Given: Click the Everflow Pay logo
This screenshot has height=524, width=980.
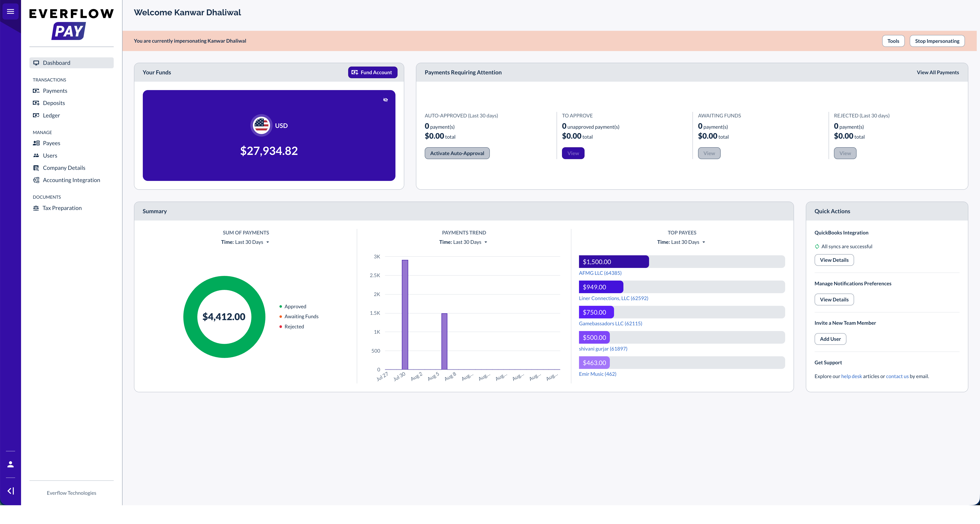Looking at the screenshot, I should pos(72,24).
